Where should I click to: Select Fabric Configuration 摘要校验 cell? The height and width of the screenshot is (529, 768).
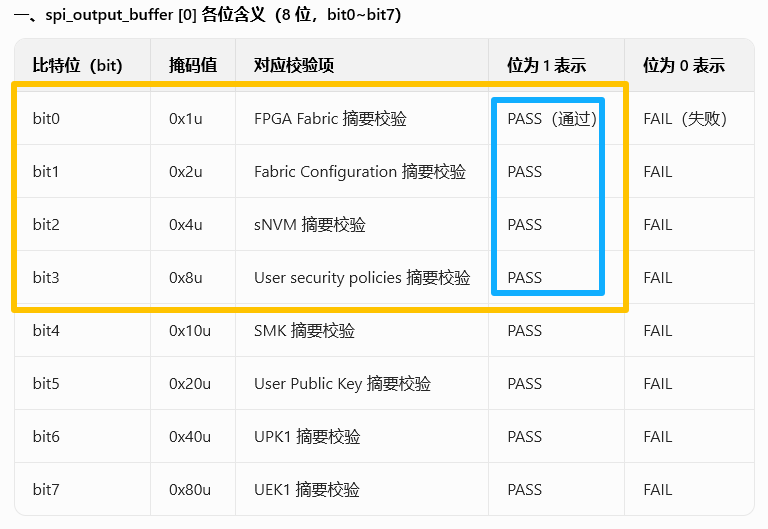360,171
